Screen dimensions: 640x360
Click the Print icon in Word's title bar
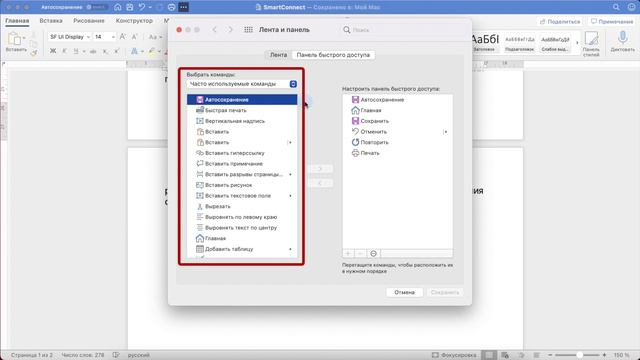(x=171, y=7)
